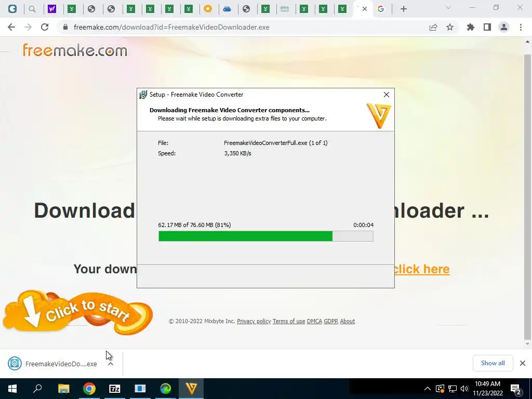Switch to the Yahoo tab

(x=51, y=9)
